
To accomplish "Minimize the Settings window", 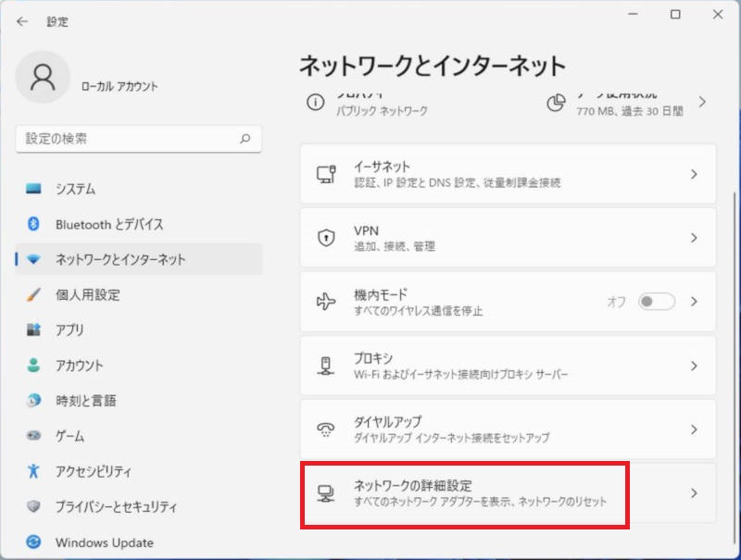I will (633, 14).
